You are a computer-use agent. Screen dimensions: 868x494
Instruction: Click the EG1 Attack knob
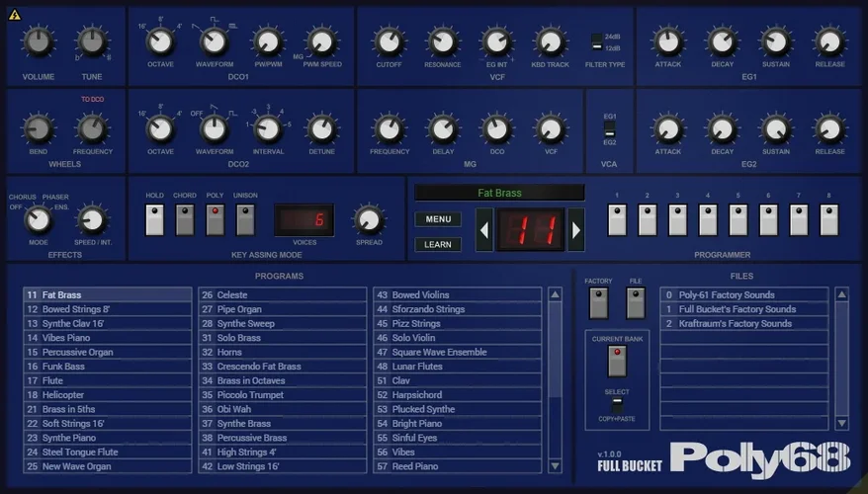click(x=668, y=42)
